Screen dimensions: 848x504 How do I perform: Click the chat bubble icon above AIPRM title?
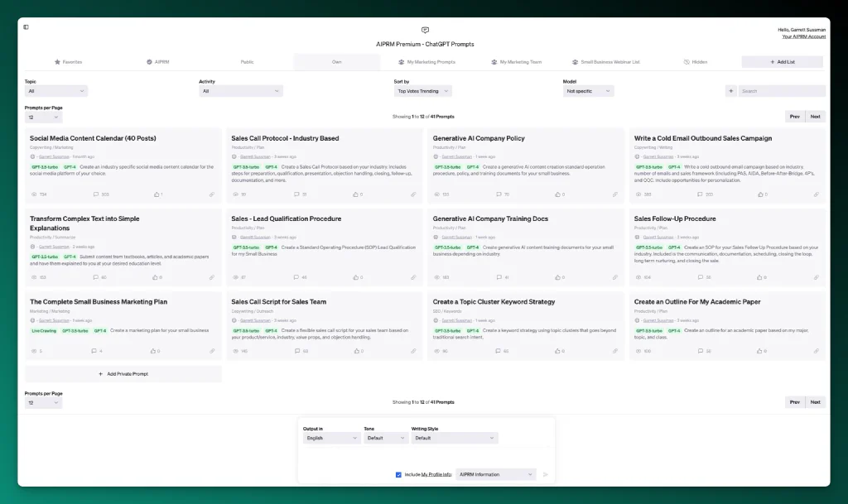425,31
